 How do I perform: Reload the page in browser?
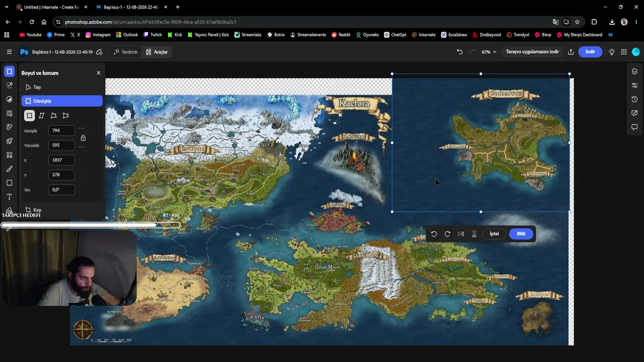click(x=32, y=22)
